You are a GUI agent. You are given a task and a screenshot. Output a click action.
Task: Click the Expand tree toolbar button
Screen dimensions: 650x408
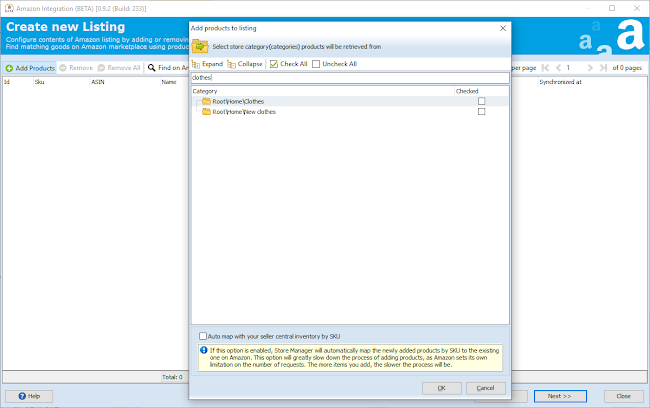pos(207,64)
